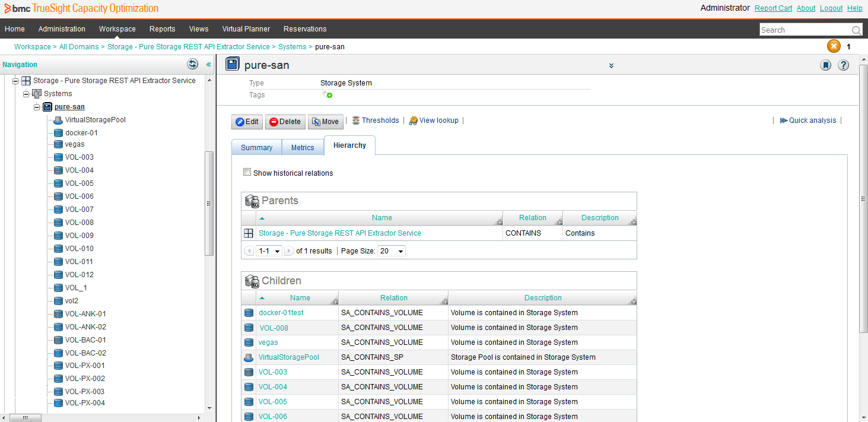Image resolution: width=868 pixels, height=422 pixels.
Task: Go to All Domains in the breadcrumb
Action: (79, 46)
